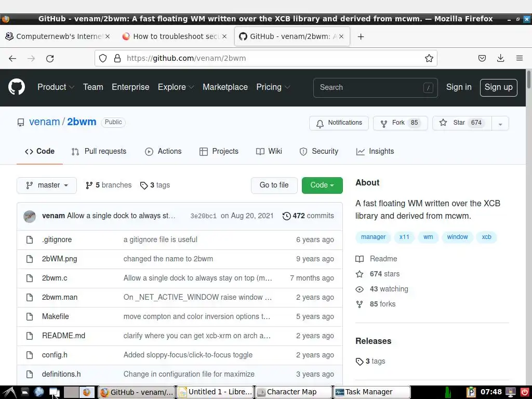The width and height of the screenshot is (532, 399).
Task: Switch to the Code tab
Action: point(39,151)
